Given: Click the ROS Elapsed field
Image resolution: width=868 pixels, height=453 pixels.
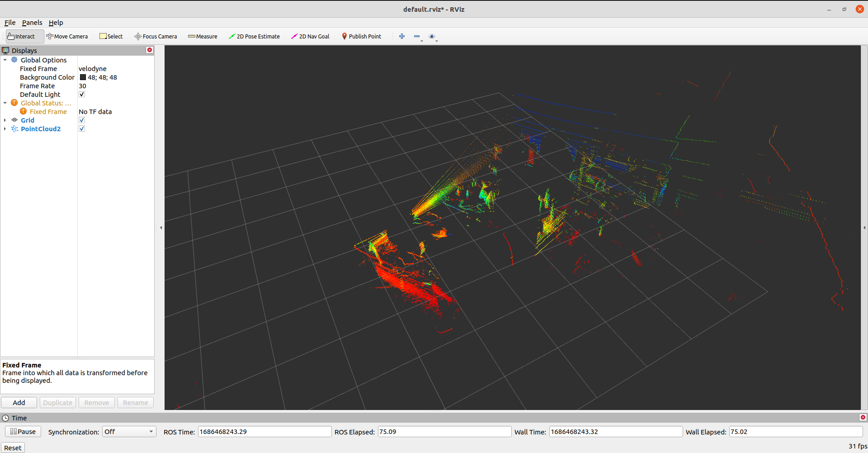Looking at the screenshot, I should point(444,432).
